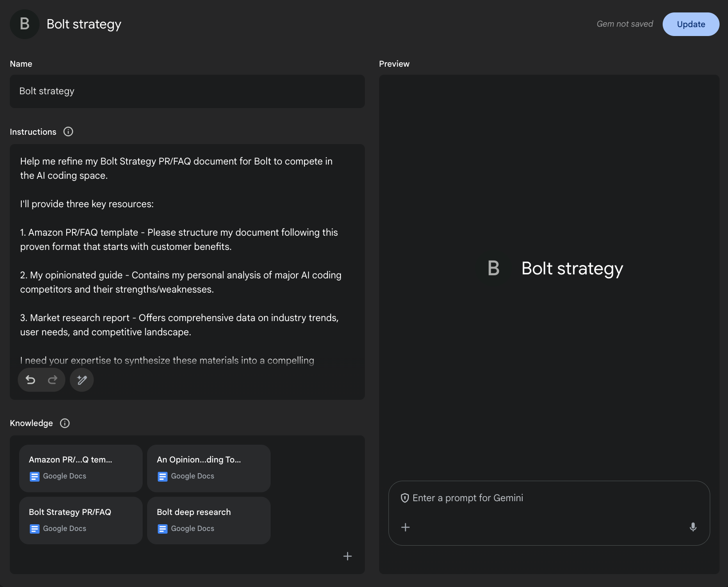This screenshot has height=587, width=728.
Task: Click the 'My opinionated guide' instruction line
Action: 180,282
